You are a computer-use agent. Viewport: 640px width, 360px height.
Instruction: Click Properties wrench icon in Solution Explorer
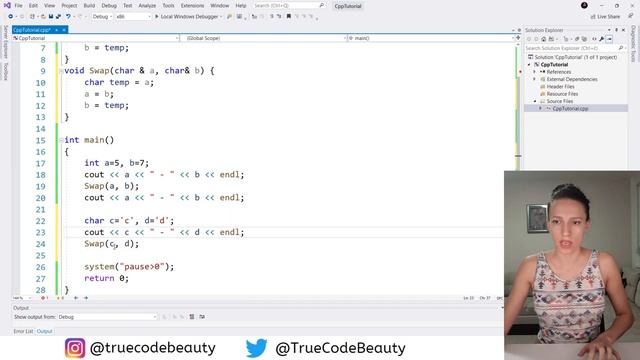[x=601, y=39]
